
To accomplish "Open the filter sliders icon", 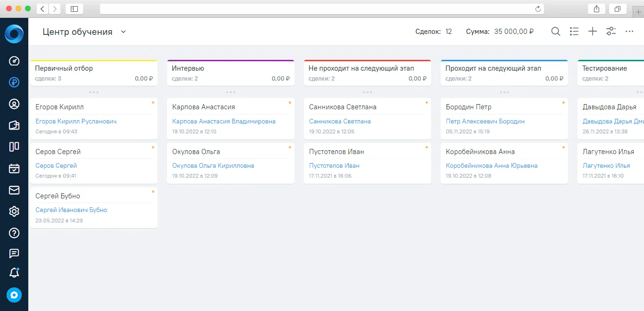I will pyautogui.click(x=611, y=32).
